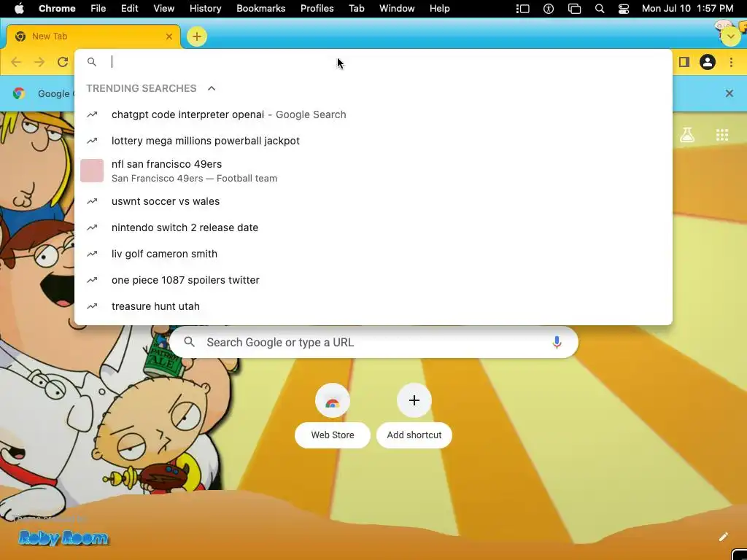The width and height of the screenshot is (747, 560).
Task: Reload the page with refresh icon
Action: 63,62
